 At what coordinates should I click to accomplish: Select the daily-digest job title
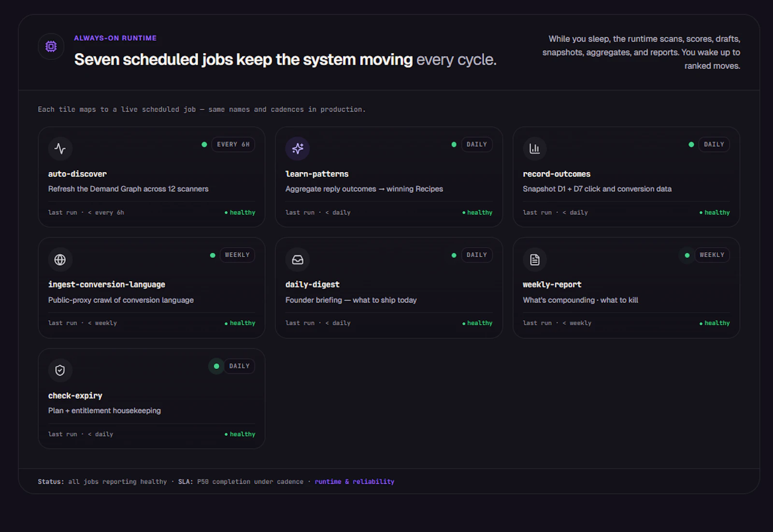(x=313, y=285)
